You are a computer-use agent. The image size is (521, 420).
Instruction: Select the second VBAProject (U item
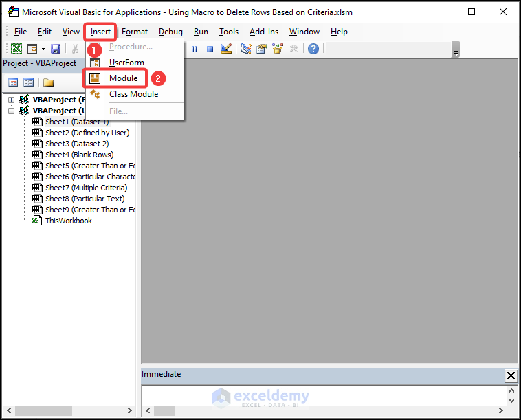(59, 111)
